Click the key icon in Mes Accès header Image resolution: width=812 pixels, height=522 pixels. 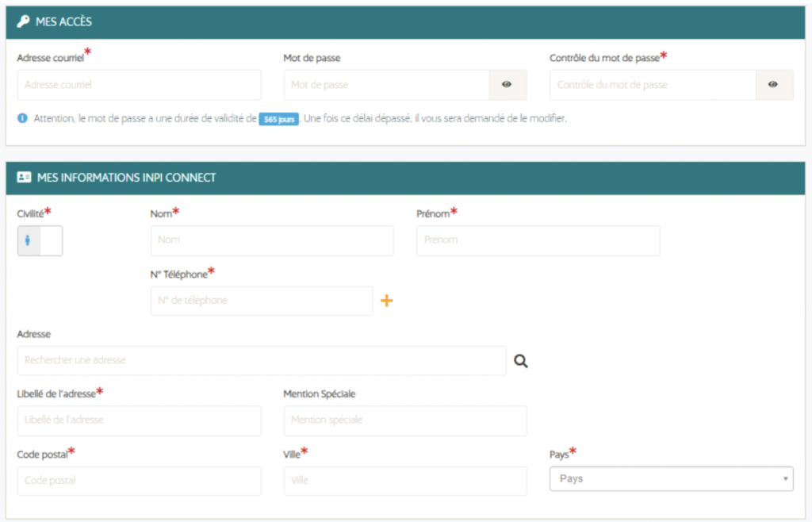click(23, 22)
